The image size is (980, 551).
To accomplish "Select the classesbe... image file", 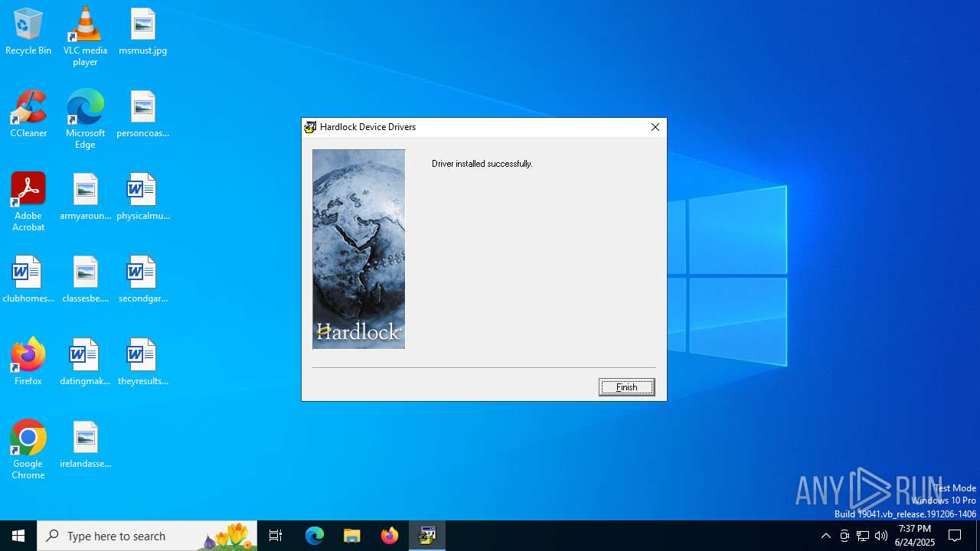I will coord(85,280).
